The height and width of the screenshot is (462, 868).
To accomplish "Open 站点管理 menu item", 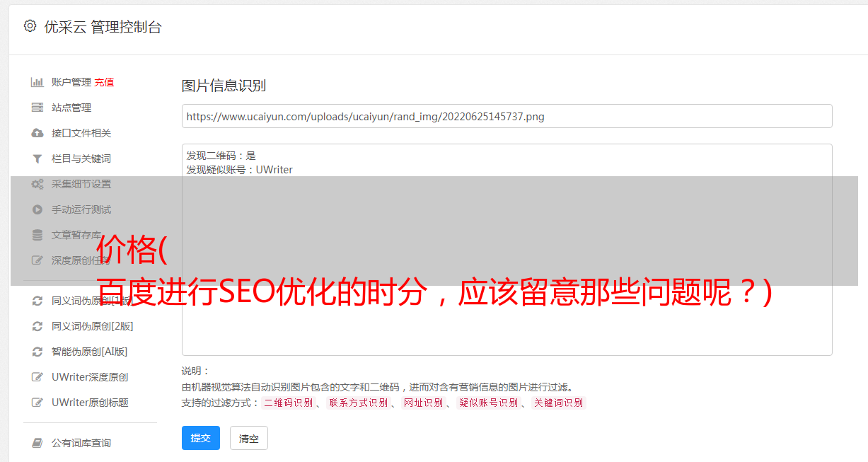I will (71, 108).
